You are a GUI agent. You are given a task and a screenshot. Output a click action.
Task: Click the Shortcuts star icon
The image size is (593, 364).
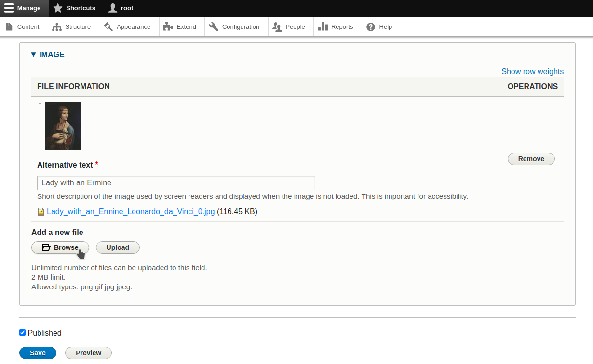58,8
